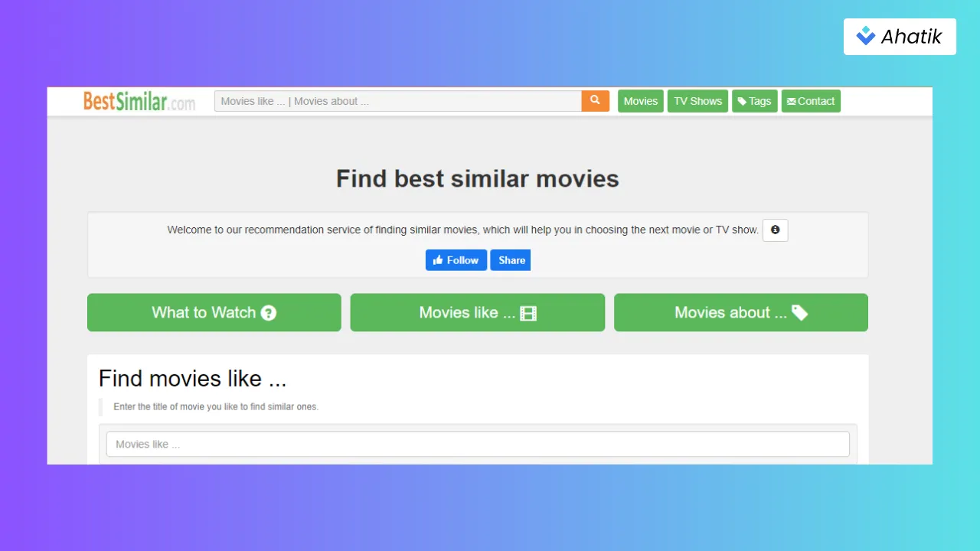Click the Facebook Share button
980x551 pixels.
click(x=511, y=260)
